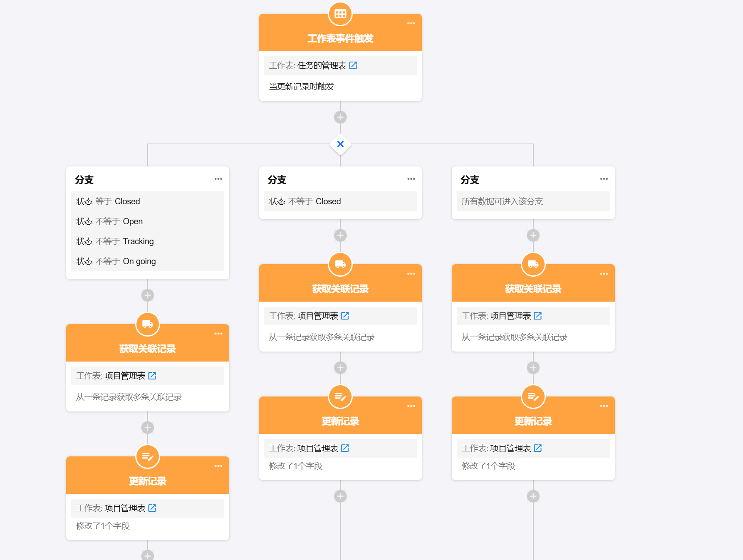743x560 pixels.
Task: Click the 当更新记录时触发 text
Action: point(302,87)
